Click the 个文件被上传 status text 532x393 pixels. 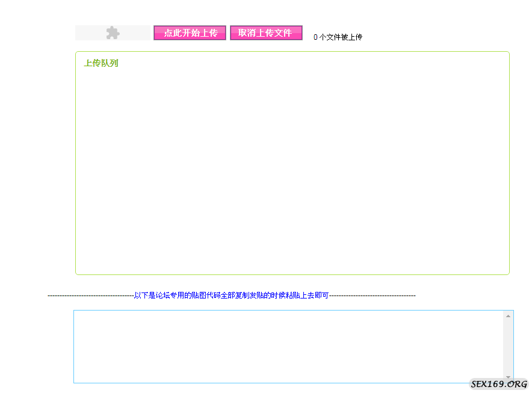coord(342,37)
